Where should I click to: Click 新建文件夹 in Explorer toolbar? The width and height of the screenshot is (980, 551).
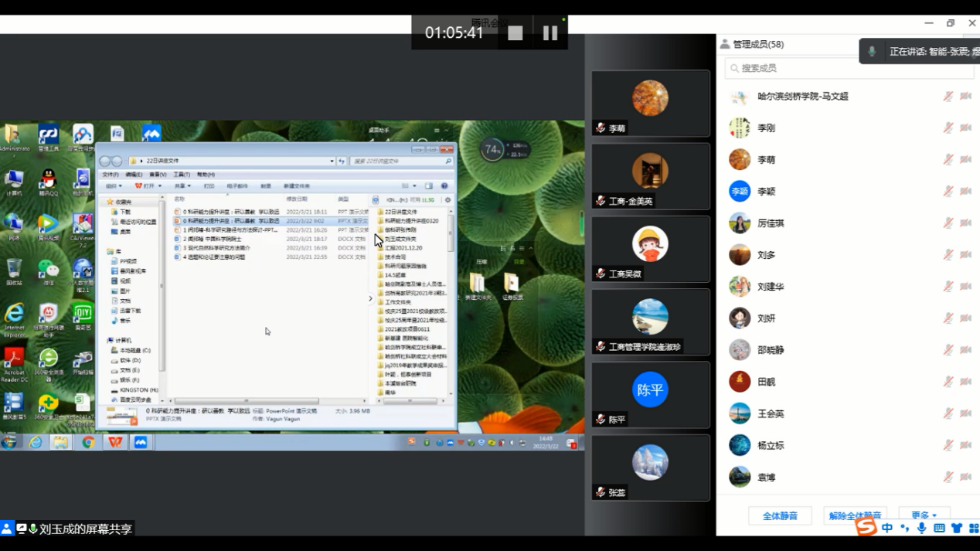[297, 186]
